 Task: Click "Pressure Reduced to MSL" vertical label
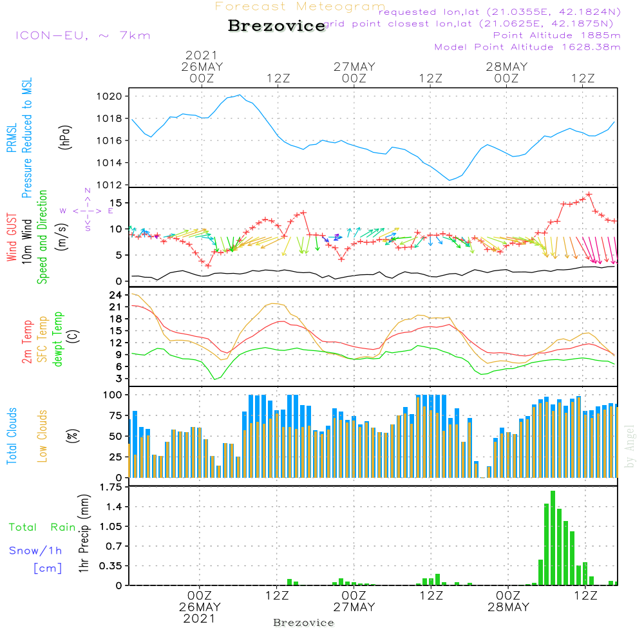tap(26, 138)
